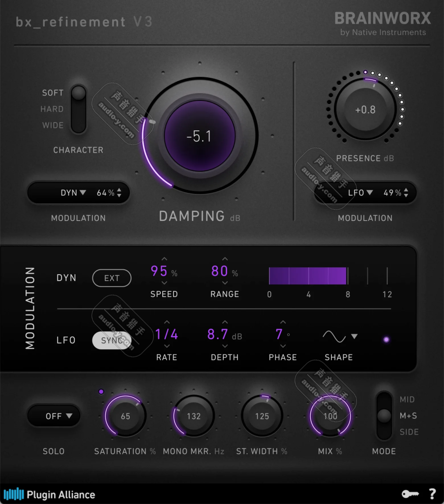Click the large Damping knob
Image resolution: width=444 pixels, height=504 pixels.
199,136
